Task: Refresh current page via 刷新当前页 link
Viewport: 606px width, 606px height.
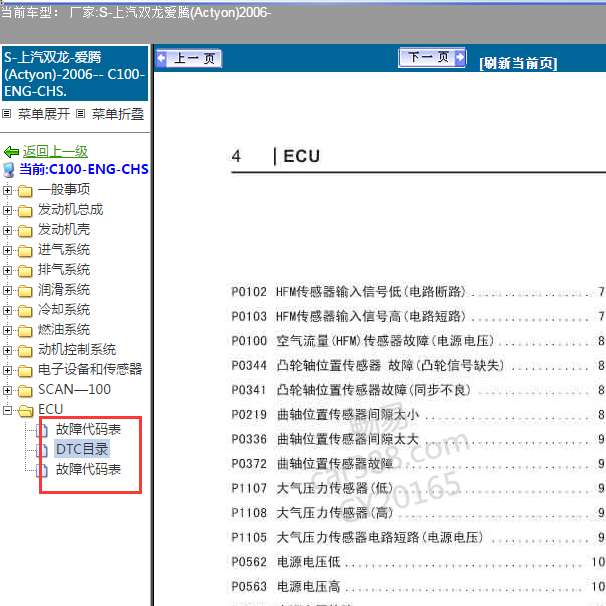Action: 518,63
